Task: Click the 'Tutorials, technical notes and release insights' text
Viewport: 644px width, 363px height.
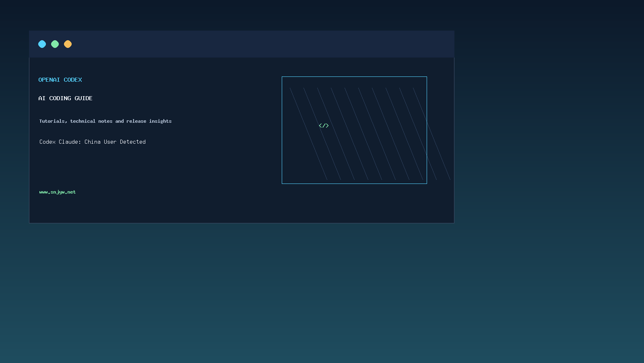Action: [x=105, y=121]
